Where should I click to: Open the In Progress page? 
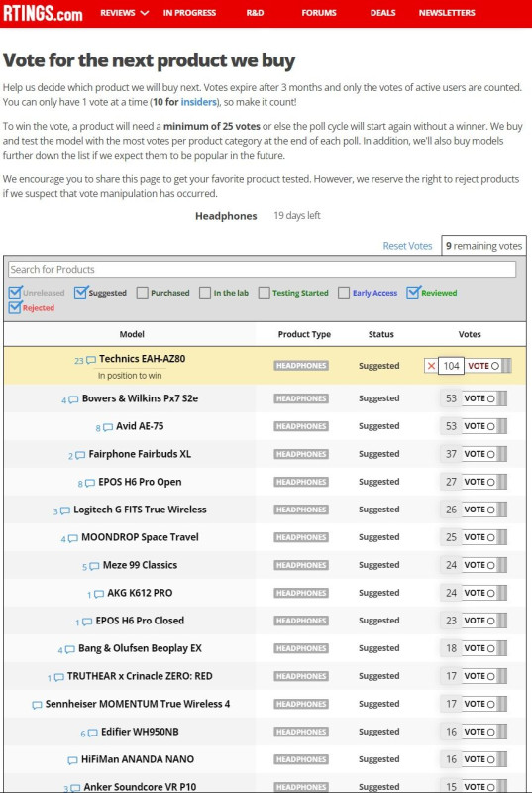tap(189, 13)
